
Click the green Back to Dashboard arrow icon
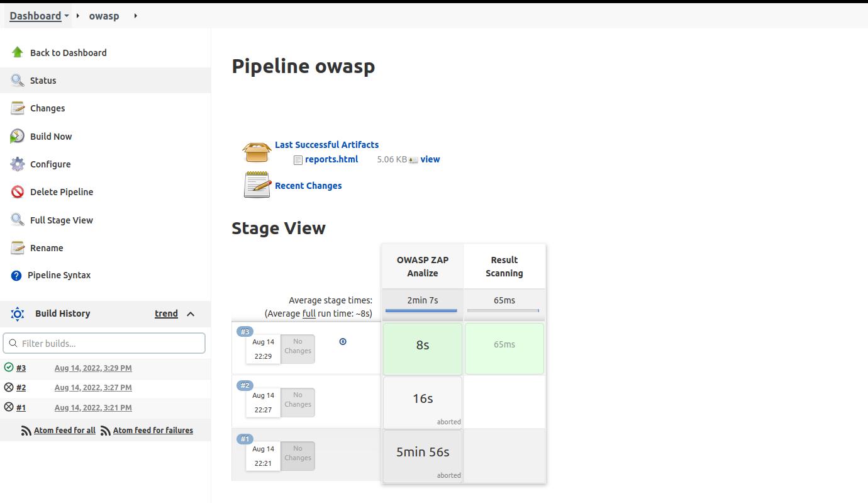(17, 52)
